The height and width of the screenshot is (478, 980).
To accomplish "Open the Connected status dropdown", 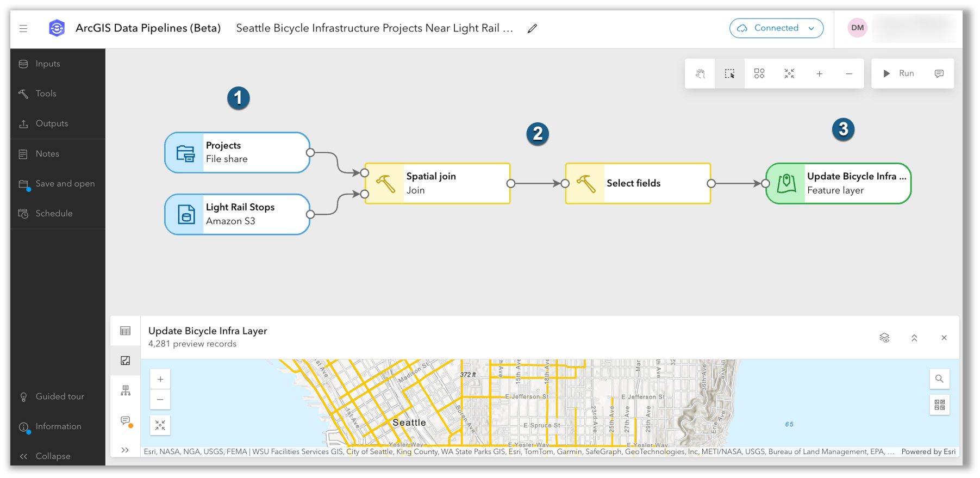I will pos(776,28).
